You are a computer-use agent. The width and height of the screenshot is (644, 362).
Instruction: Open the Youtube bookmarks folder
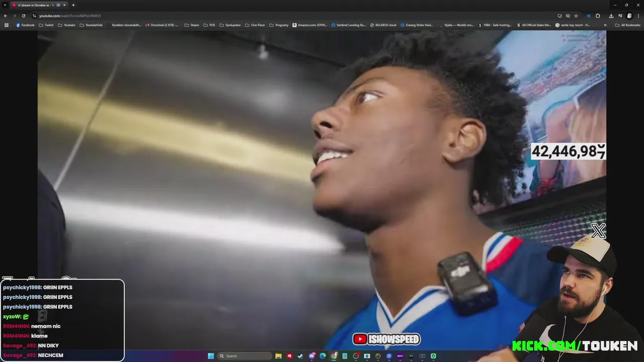(x=66, y=25)
